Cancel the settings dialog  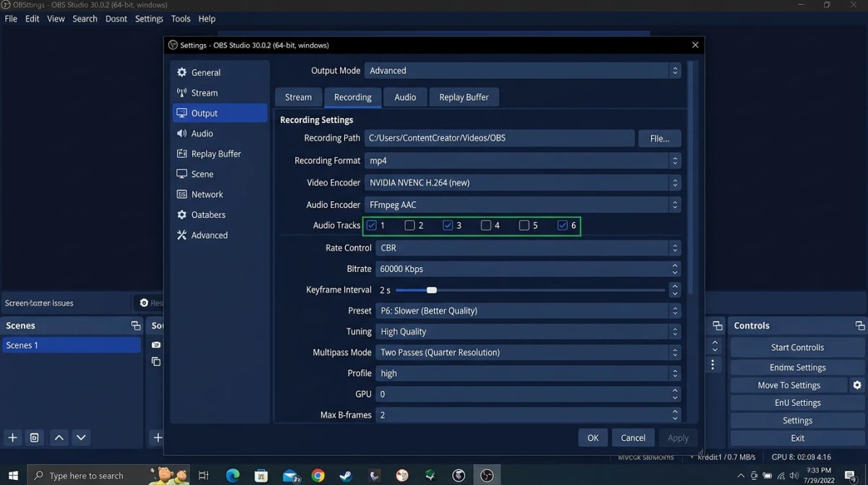(x=633, y=437)
